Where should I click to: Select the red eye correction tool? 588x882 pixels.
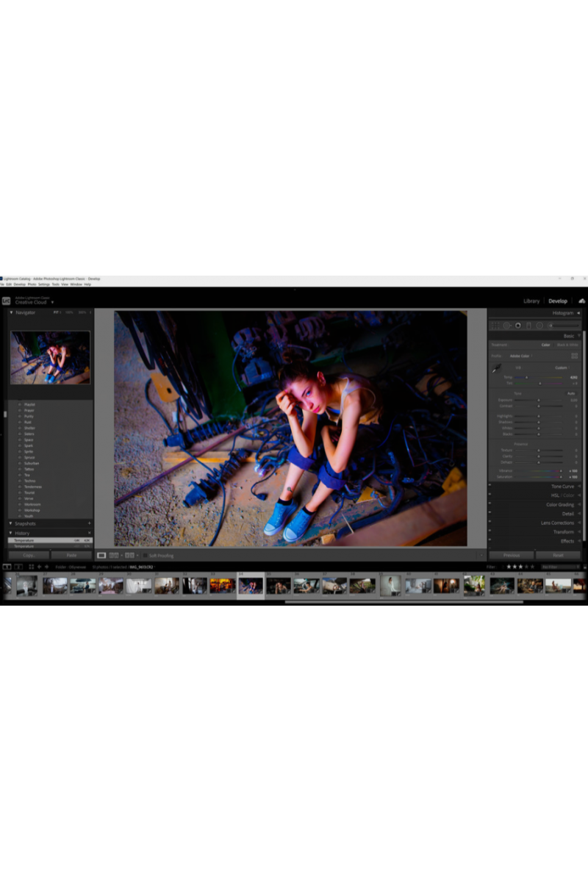tap(517, 325)
